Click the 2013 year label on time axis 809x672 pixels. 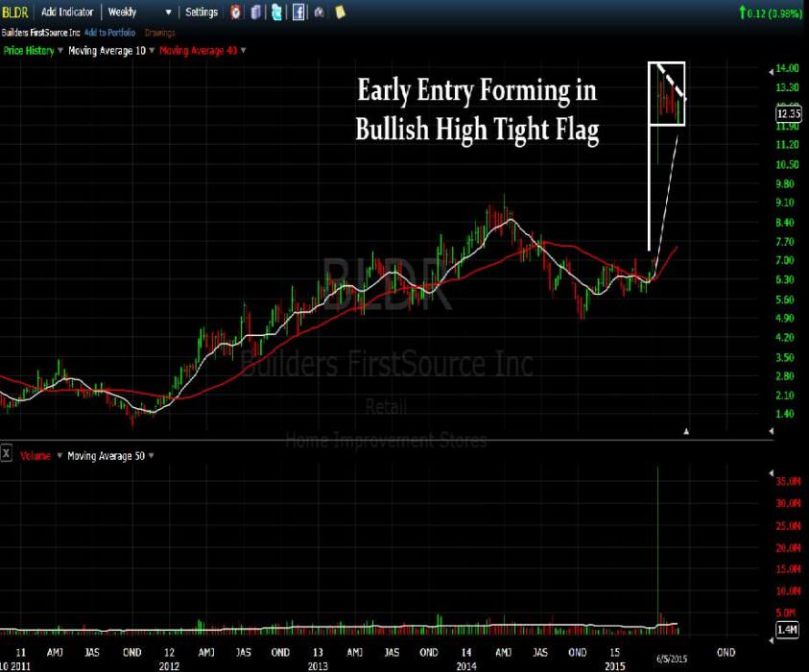(x=318, y=666)
